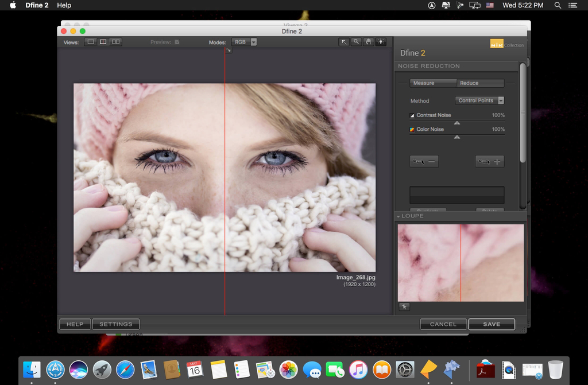The width and height of the screenshot is (588, 385).
Task: Choose side-by-side preview view
Action: pyautogui.click(x=116, y=42)
